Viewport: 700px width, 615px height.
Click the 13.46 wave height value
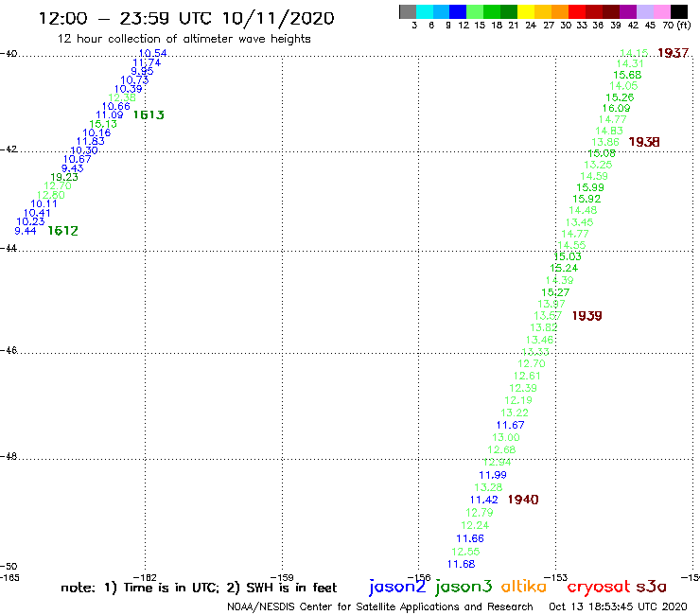539,340
